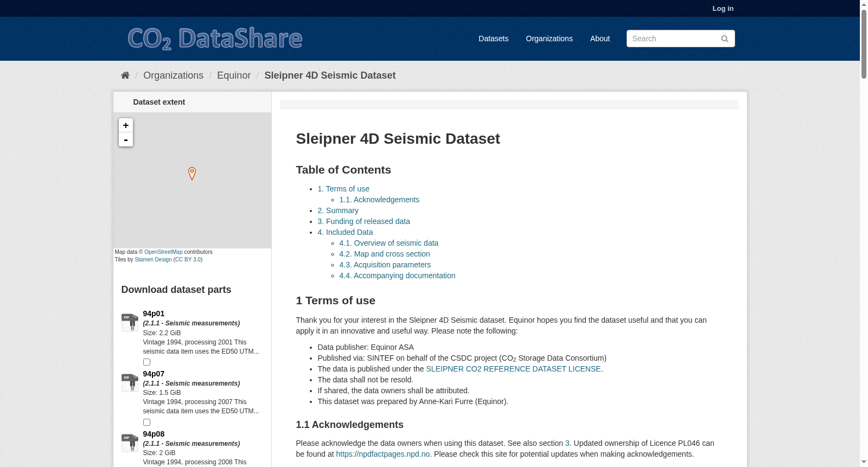Jump to 4. Included Data
This screenshot has width=868, height=467.
coord(345,232)
